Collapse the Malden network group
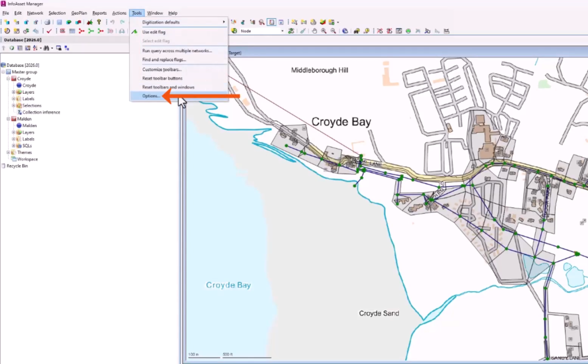Screen dimensions: 588x364 (x=8, y=119)
